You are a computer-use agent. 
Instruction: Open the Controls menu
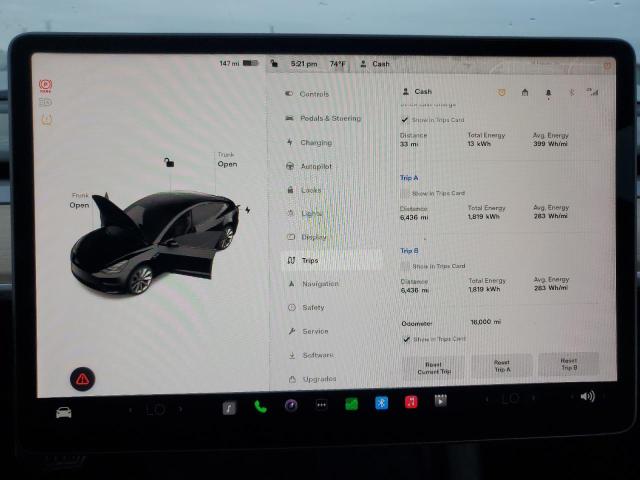[307, 94]
